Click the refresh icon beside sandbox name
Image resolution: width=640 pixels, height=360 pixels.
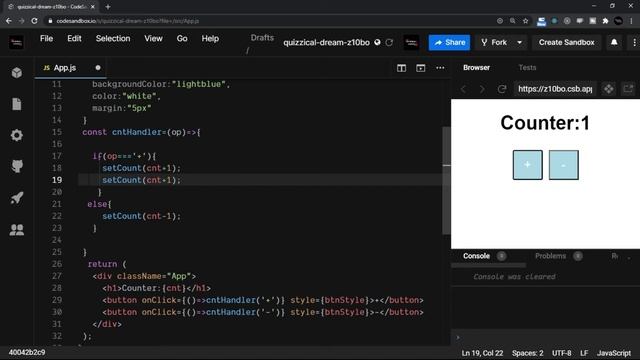tap(389, 42)
